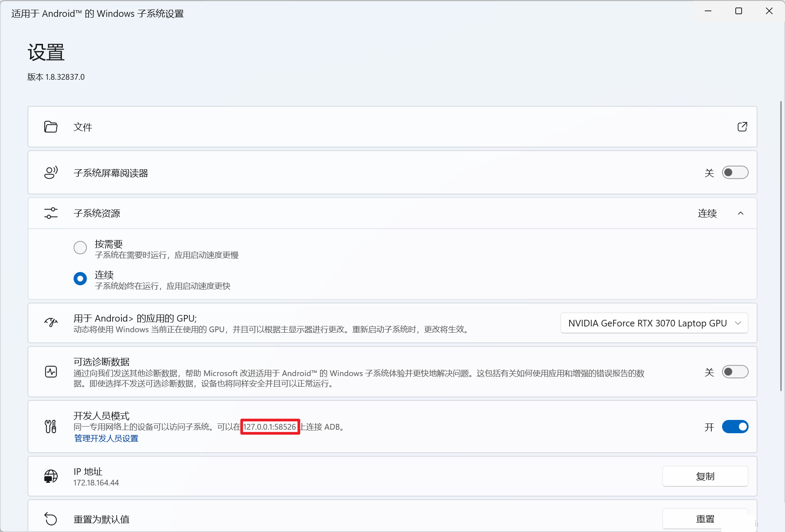Click the IP value 172.18.164.44

coord(96,483)
